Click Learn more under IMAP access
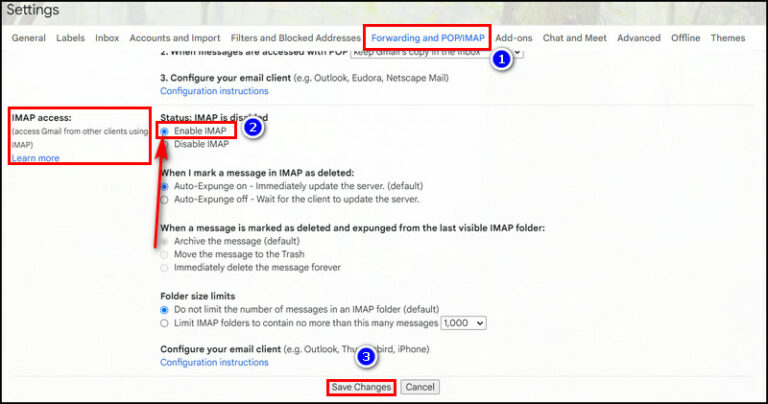The height and width of the screenshot is (404, 768). point(35,158)
